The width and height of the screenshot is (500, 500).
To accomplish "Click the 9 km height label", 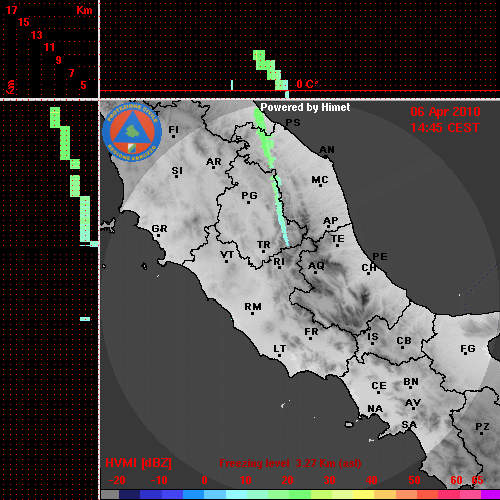I will (59, 60).
